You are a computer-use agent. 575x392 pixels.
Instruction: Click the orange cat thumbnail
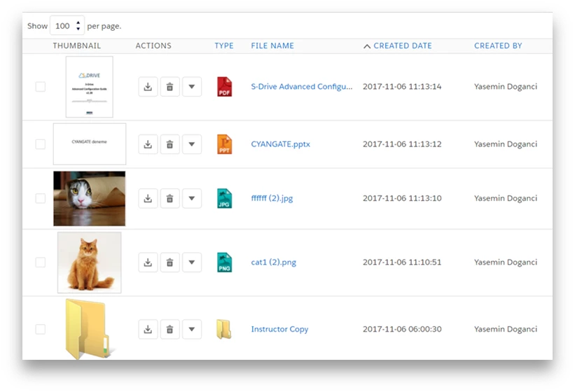point(89,262)
